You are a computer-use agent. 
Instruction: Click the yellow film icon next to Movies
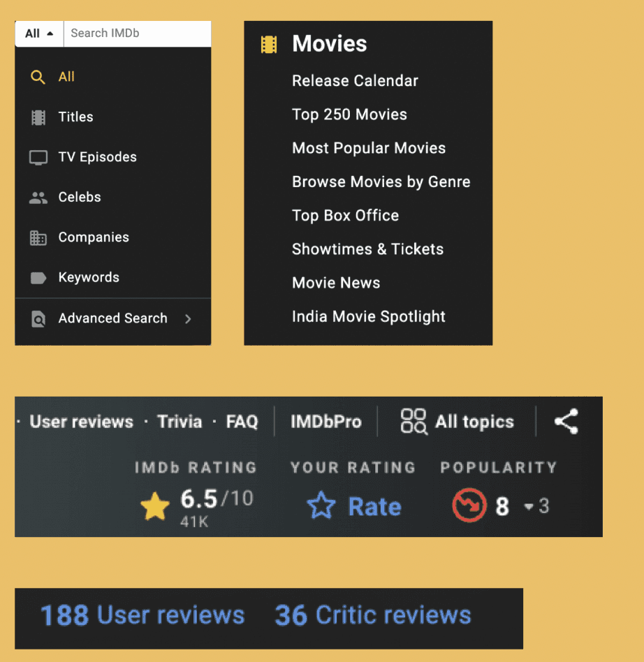(x=269, y=44)
